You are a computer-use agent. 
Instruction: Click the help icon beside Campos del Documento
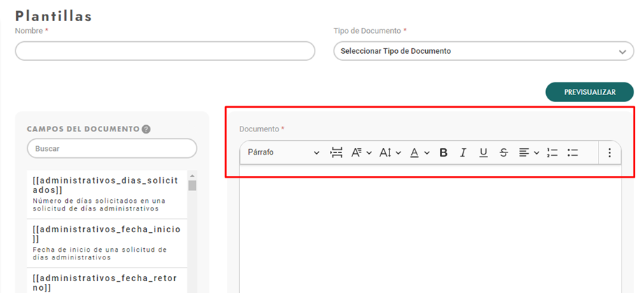click(146, 129)
